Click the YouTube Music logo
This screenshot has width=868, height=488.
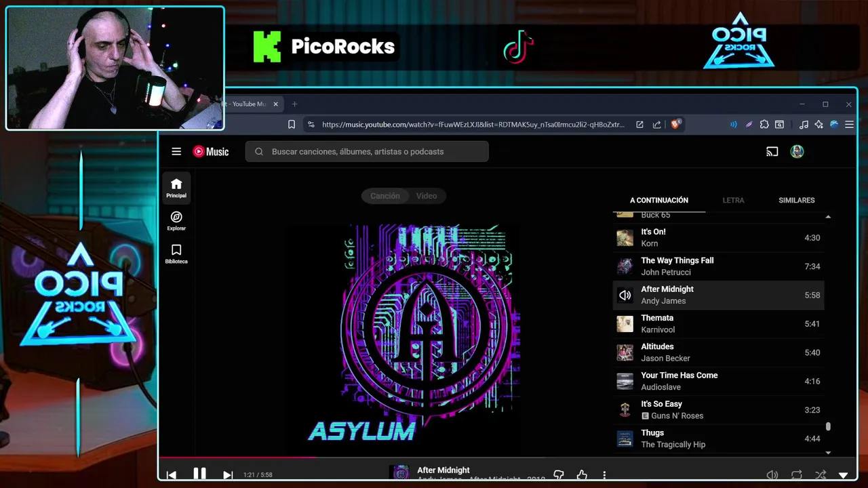coord(211,152)
